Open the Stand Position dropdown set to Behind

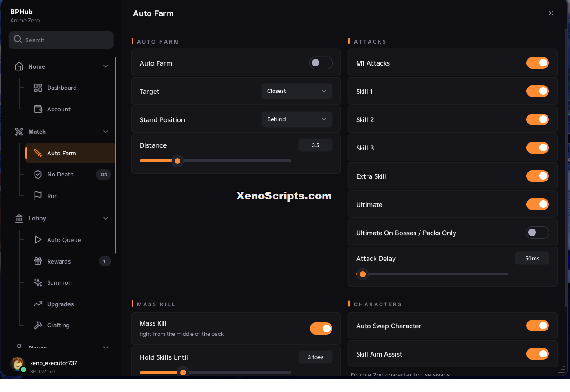click(297, 119)
